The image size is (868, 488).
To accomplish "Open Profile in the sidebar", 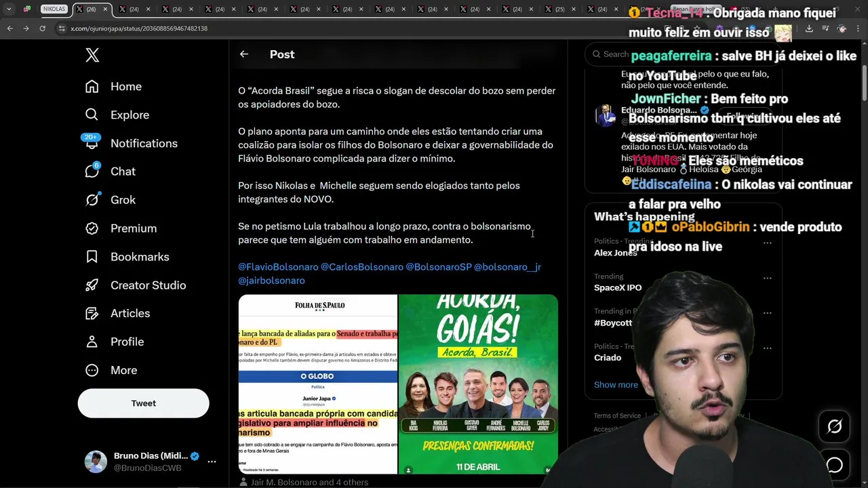I will click(114, 342).
